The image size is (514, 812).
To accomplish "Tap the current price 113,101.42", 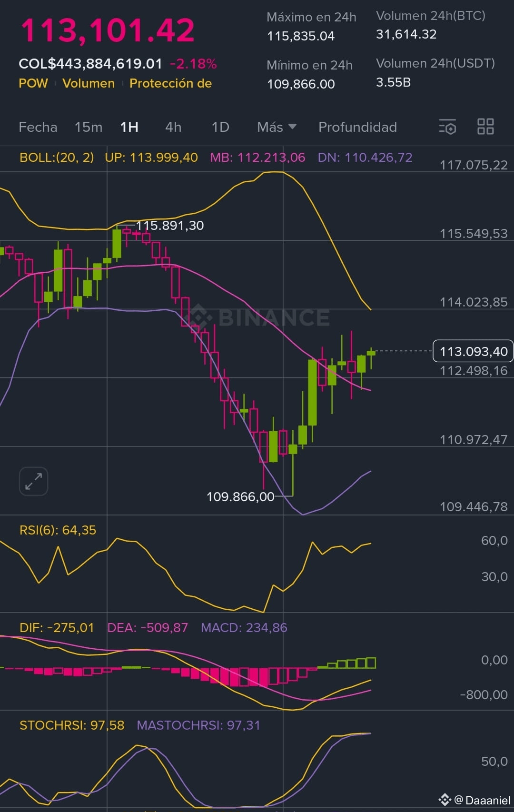I will click(108, 30).
